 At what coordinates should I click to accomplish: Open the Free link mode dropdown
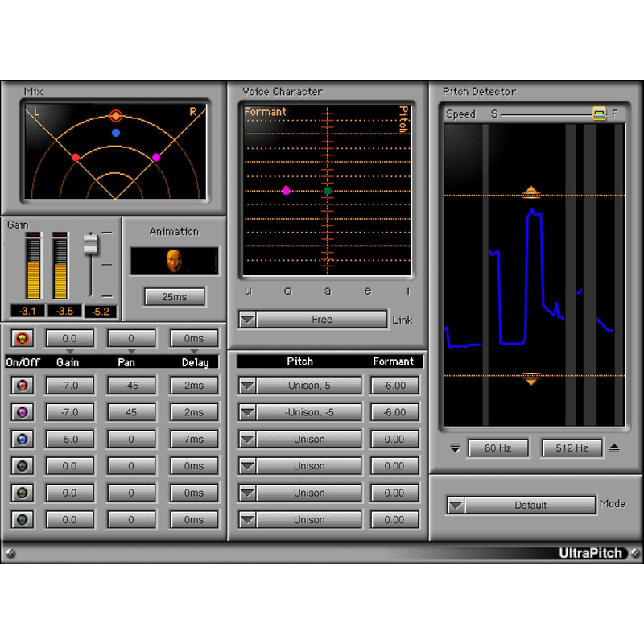(247, 319)
